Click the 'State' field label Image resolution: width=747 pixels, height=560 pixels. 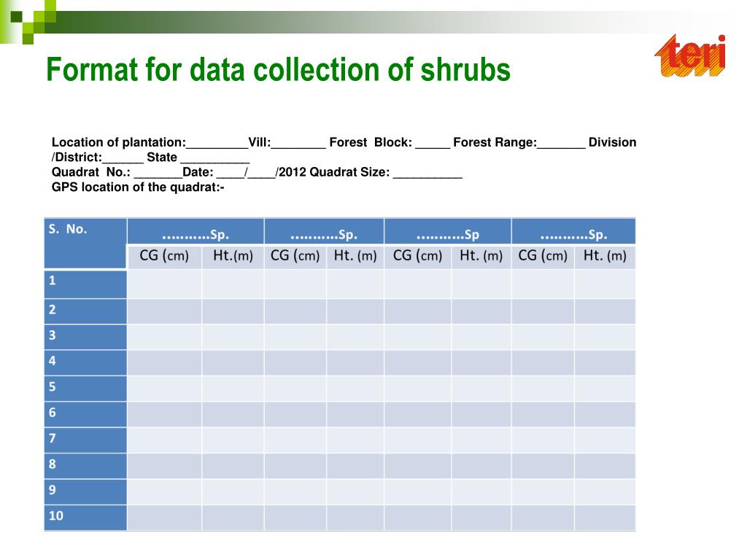pos(162,157)
